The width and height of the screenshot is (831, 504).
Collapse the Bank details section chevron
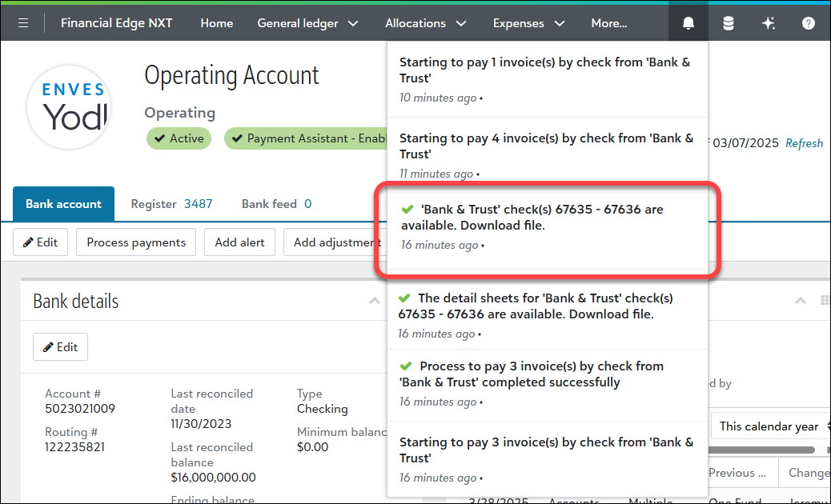coord(374,302)
